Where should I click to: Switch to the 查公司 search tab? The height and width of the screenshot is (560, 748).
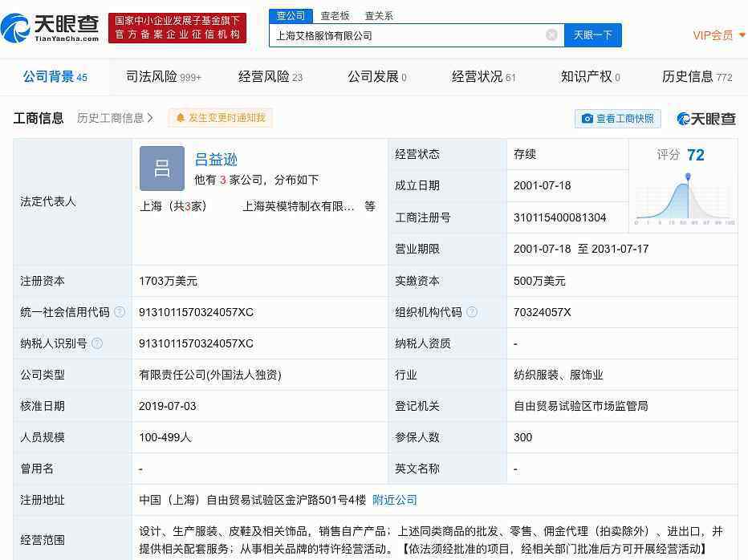pos(291,16)
